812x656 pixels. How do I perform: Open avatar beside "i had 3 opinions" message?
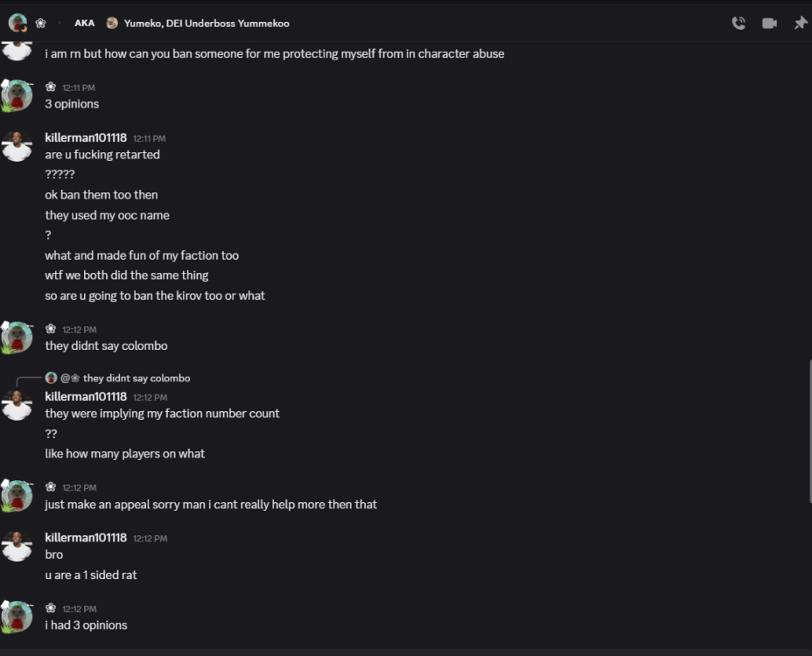point(17,616)
